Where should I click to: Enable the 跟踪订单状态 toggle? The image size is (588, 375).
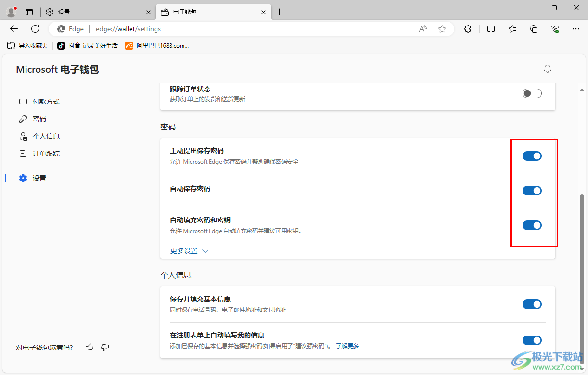pyautogui.click(x=532, y=93)
